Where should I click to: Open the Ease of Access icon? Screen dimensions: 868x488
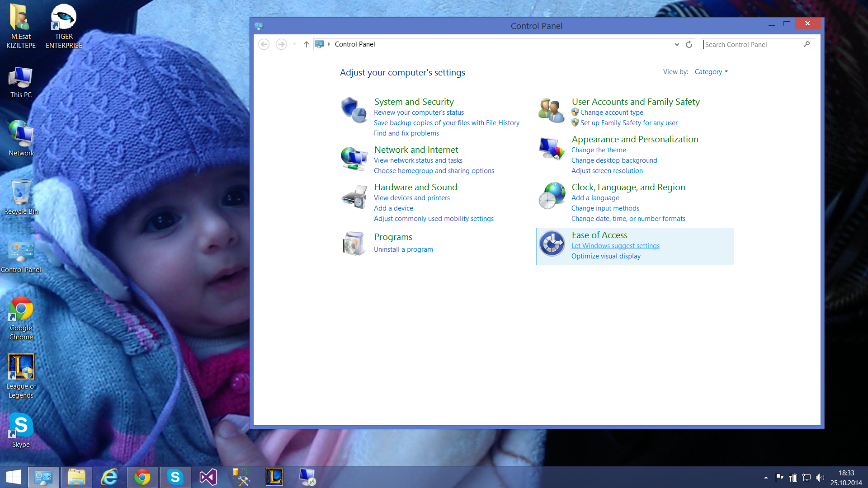tap(552, 244)
